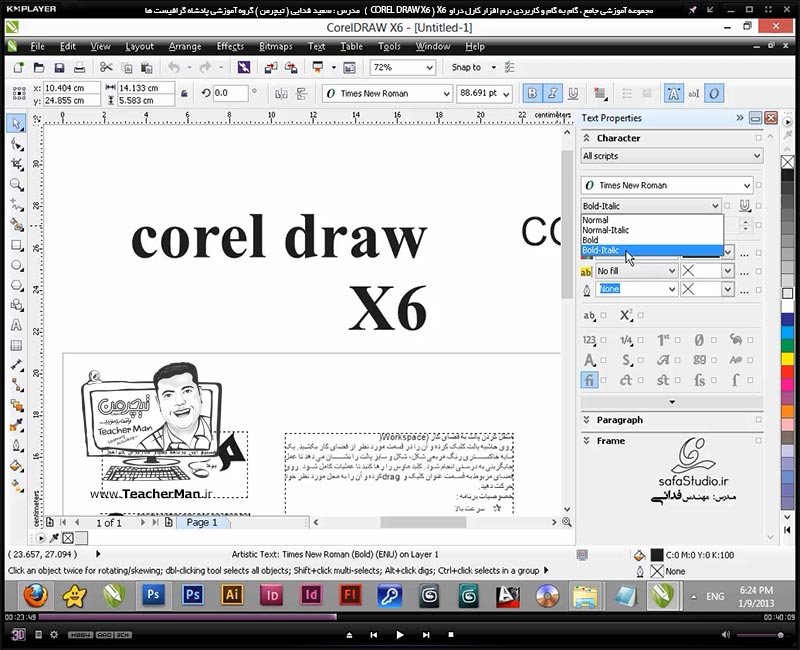The height and width of the screenshot is (650, 800).
Task: Open the Bitmaps menu
Action: (x=276, y=46)
